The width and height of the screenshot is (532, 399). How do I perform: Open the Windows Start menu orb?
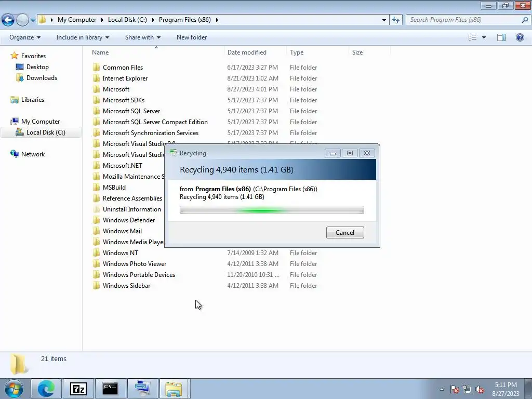(x=14, y=389)
